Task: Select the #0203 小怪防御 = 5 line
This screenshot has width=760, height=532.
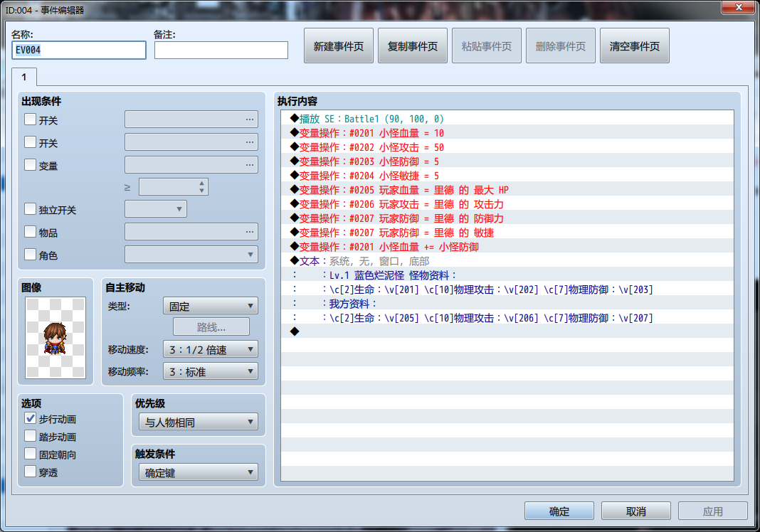Action: 507,161
